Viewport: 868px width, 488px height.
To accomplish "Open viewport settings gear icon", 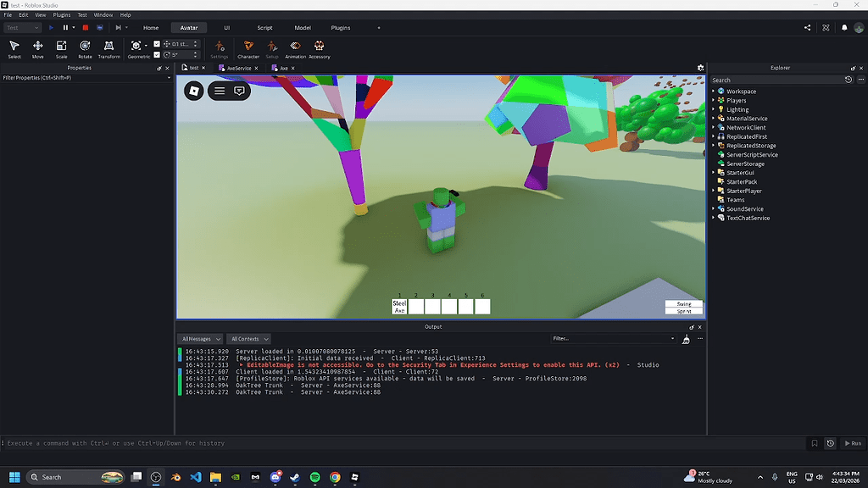I will pyautogui.click(x=700, y=68).
